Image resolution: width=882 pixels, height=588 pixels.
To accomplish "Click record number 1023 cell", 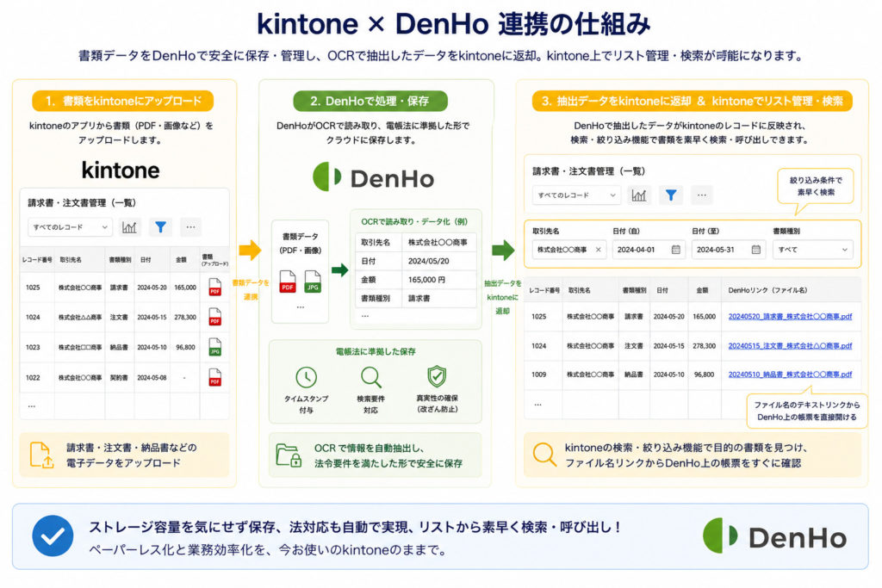I will click(34, 348).
